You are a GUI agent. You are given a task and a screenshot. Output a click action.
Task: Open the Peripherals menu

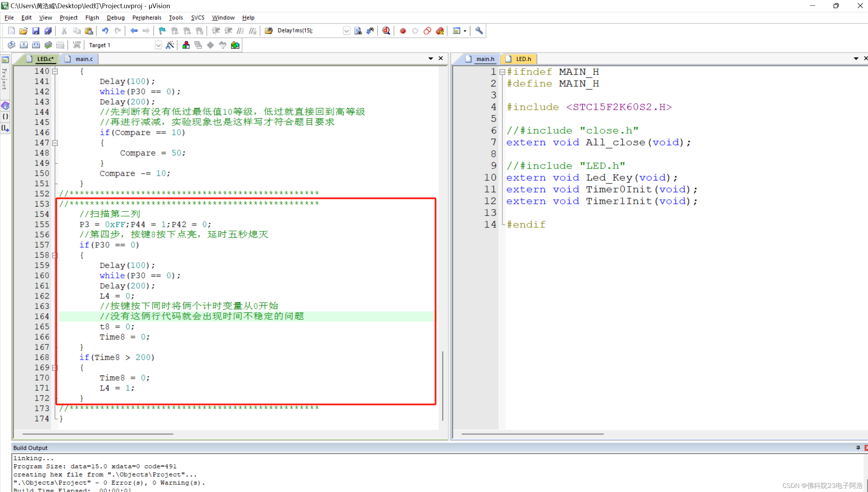click(147, 17)
